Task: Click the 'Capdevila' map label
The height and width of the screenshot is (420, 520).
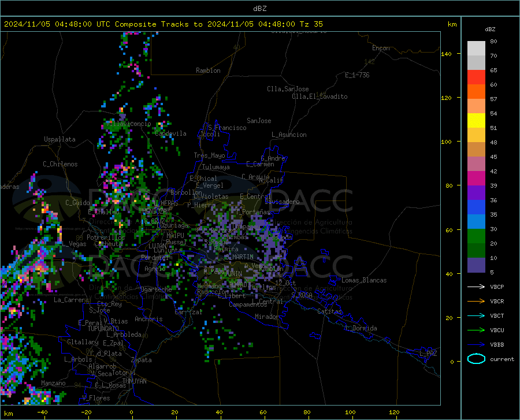Action: pyautogui.click(x=170, y=133)
